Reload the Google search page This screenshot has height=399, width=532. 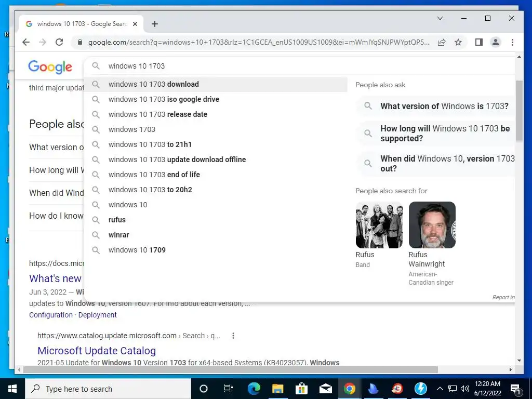point(59,42)
